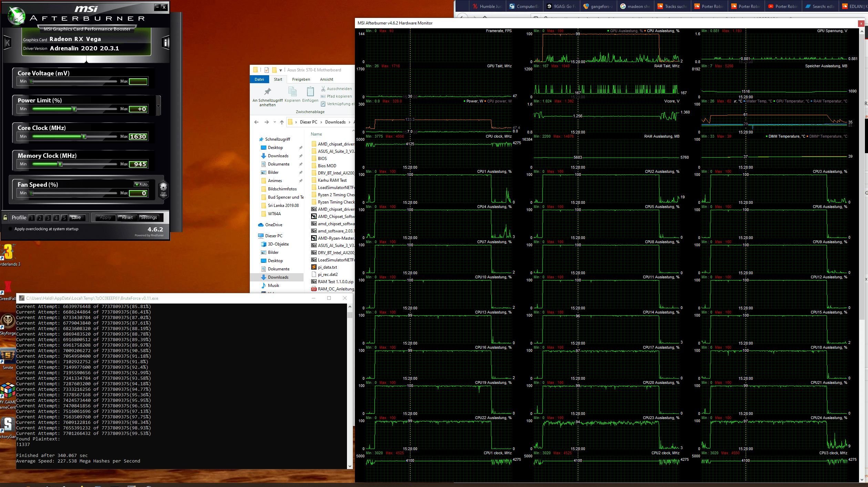Click the Ausschneiden scissors item in Explorer
Viewport: 868px width, 487px height.
(336, 89)
